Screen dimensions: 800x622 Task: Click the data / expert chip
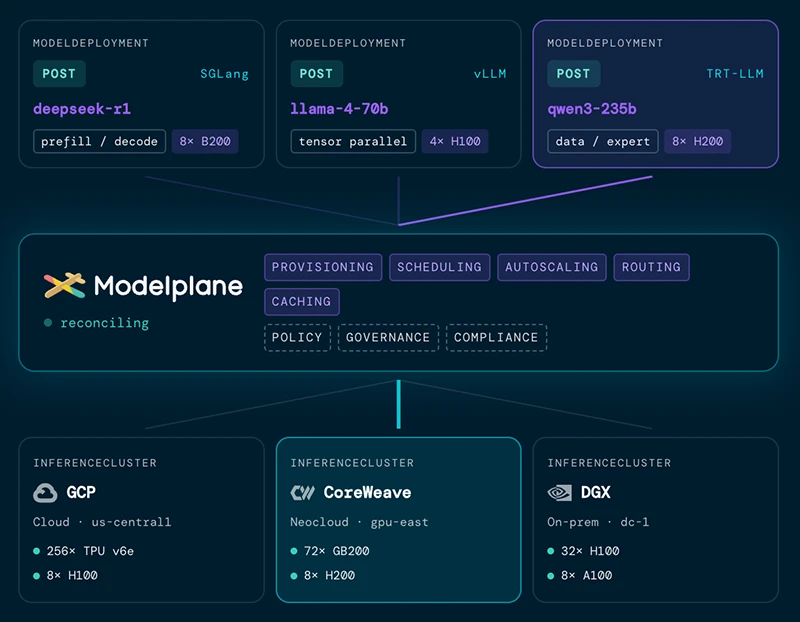click(x=603, y=141)
